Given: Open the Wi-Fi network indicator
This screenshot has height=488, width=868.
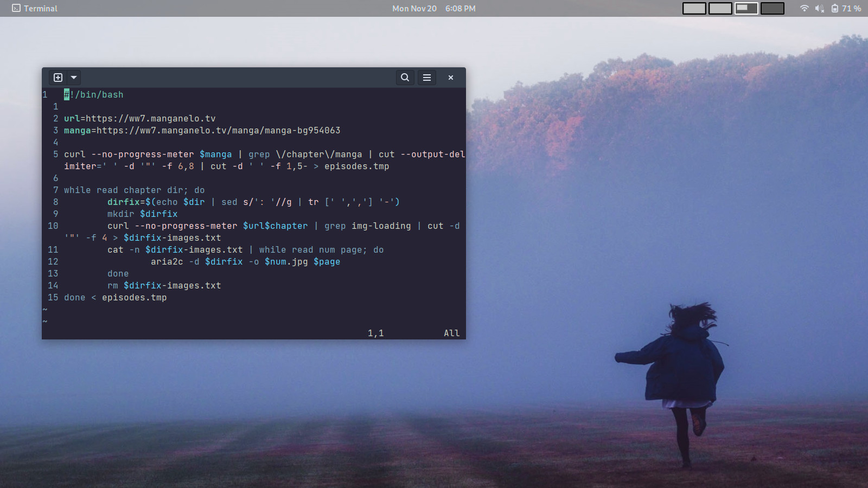Looking at the screenshot, I should [805, 9].
